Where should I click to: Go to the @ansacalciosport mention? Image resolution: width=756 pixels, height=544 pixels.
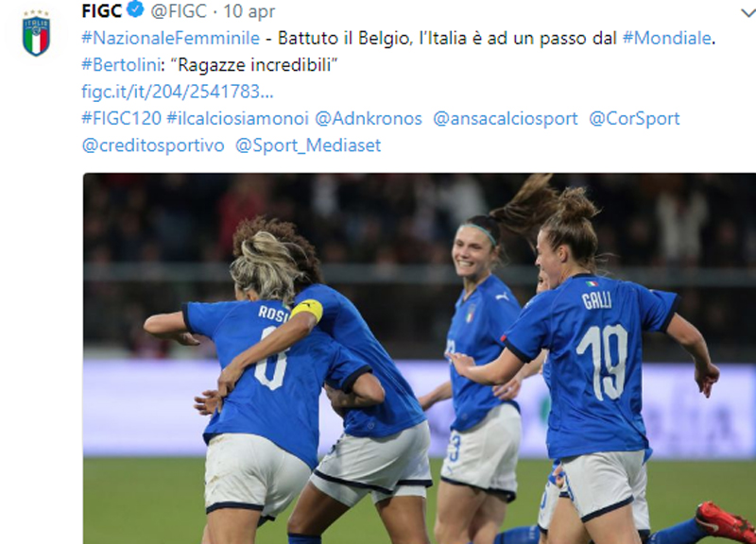506,119
